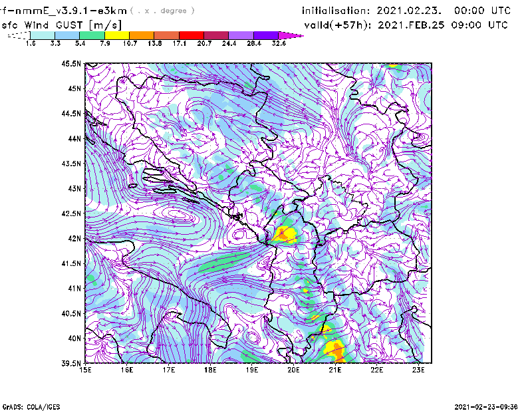Click the 2021-02-23-09:36 timestamp
This screenshot has width=532, height=411.
click(486, 407)
